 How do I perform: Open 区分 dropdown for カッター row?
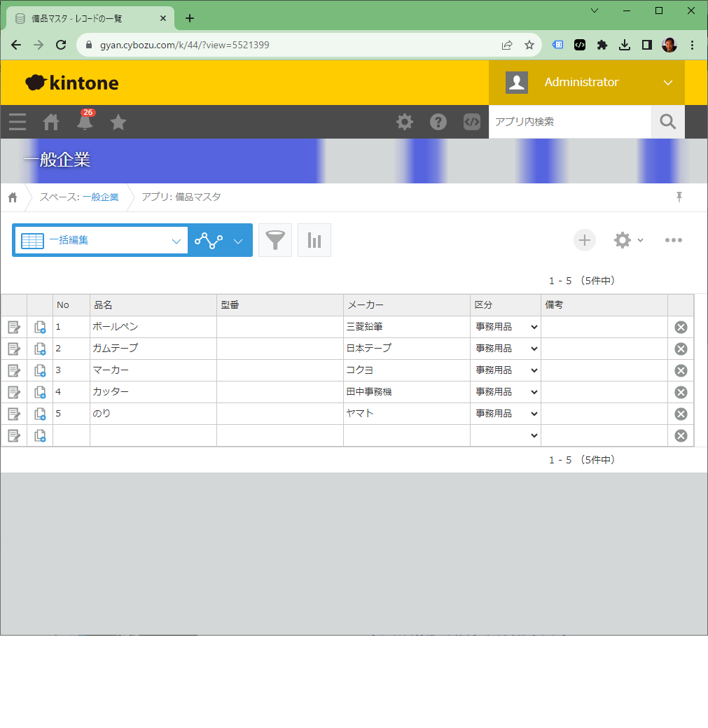click(506, 392)
